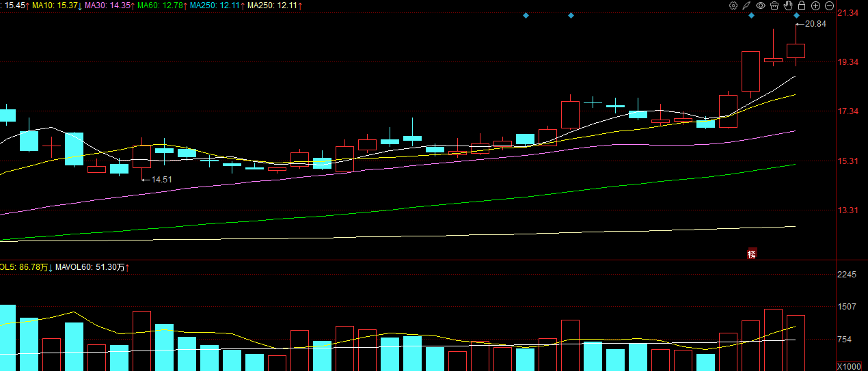Open the toolbox icon

(774, 5)
